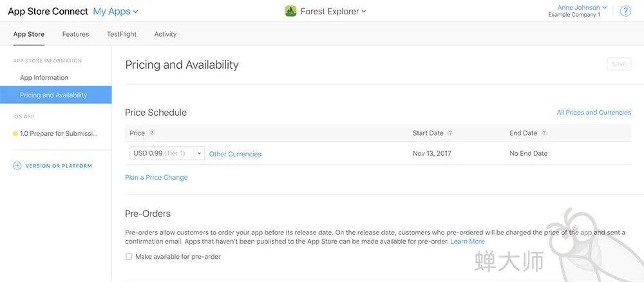Click the Forest Explorer app icon
This screenshot has height=282, width=644.
291,12
